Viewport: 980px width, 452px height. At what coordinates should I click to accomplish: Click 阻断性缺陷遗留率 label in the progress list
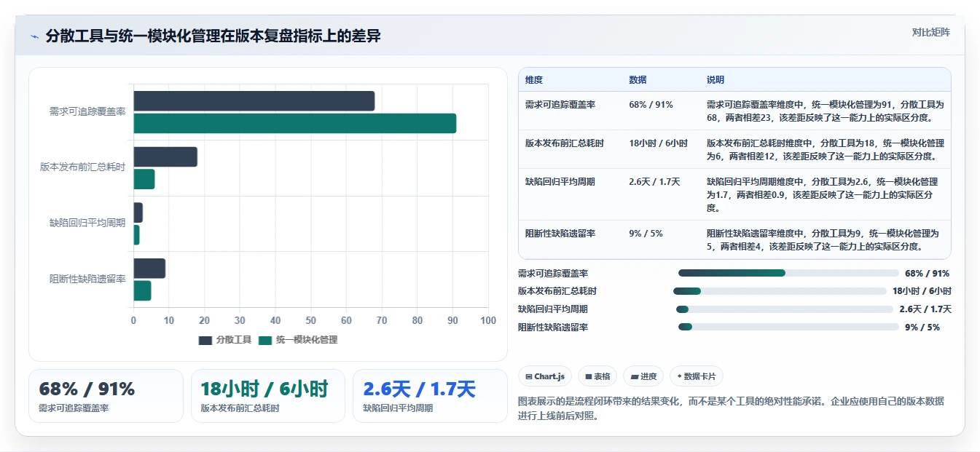[x=553, y=328]
